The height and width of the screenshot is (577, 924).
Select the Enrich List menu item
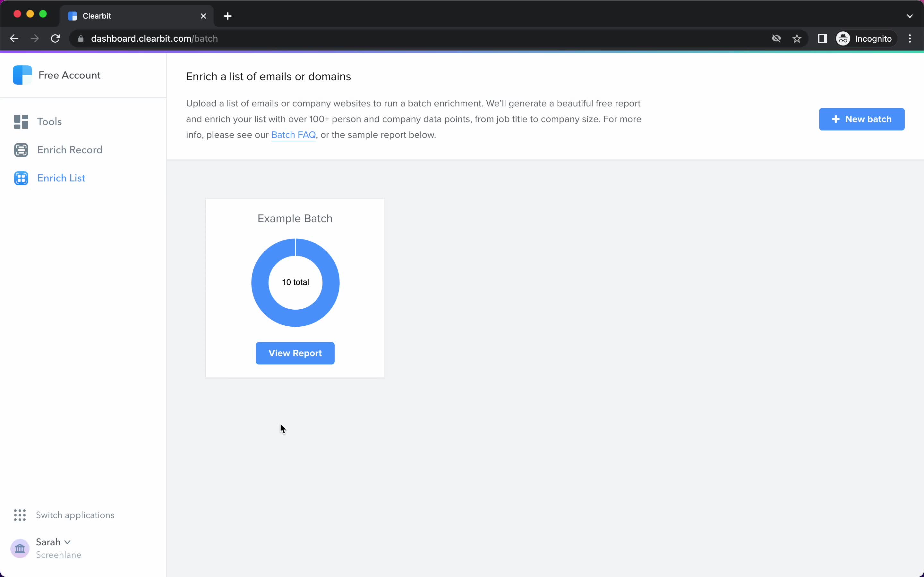(x=61, y=178)
